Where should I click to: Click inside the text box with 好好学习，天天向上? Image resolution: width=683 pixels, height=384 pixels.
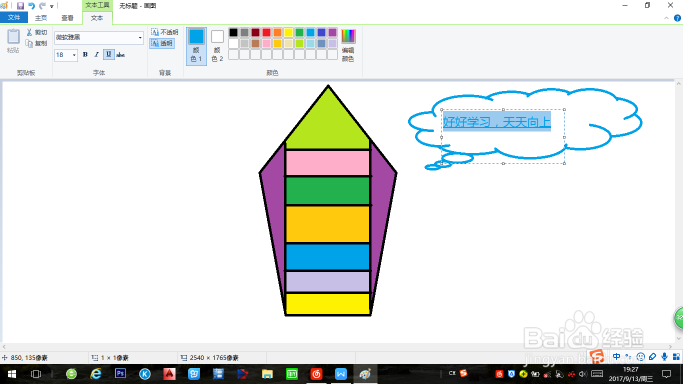click(503, 137)
